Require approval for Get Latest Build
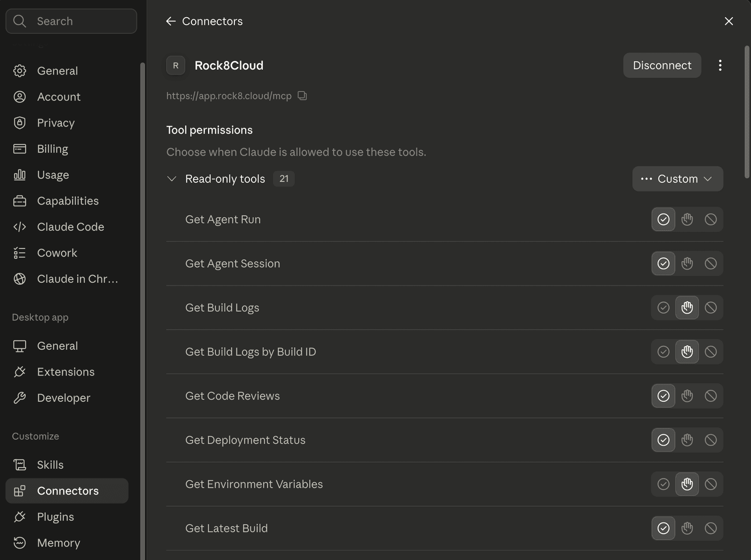Image resolution: width=751 pixels, height=560 pixels. (687, 528)
